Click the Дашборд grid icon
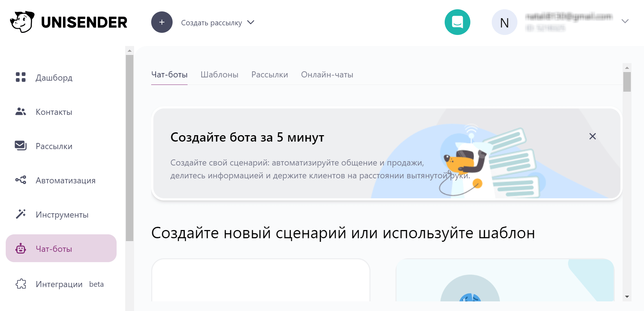 pyautogui.click(x=21, y=77)
